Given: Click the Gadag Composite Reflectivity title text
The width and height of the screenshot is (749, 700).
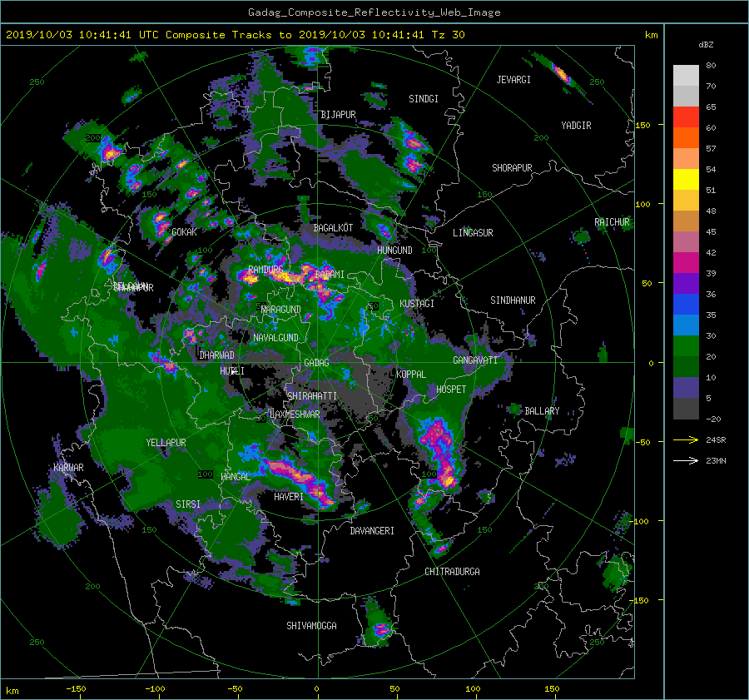Looking at the screenshot, I should click(x=374, y=12).
